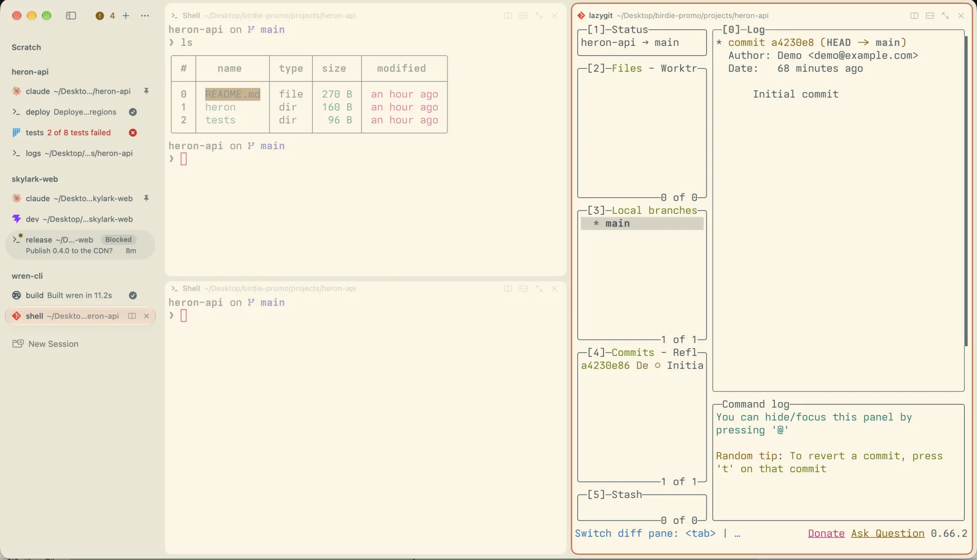
Task: Click README.md in ls output
Action: 233,94
